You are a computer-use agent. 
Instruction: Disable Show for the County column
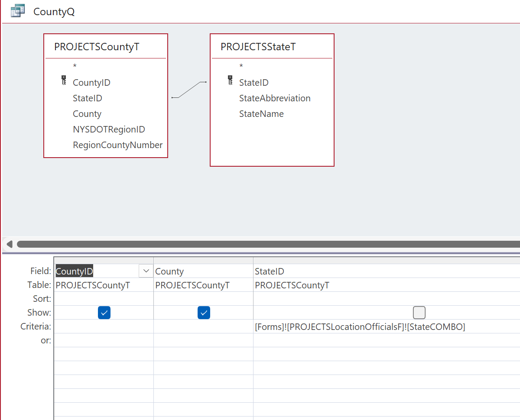[x=204, y=312]
